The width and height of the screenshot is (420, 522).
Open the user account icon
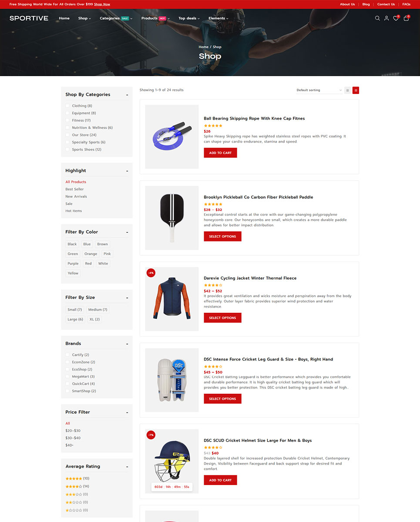386,18
